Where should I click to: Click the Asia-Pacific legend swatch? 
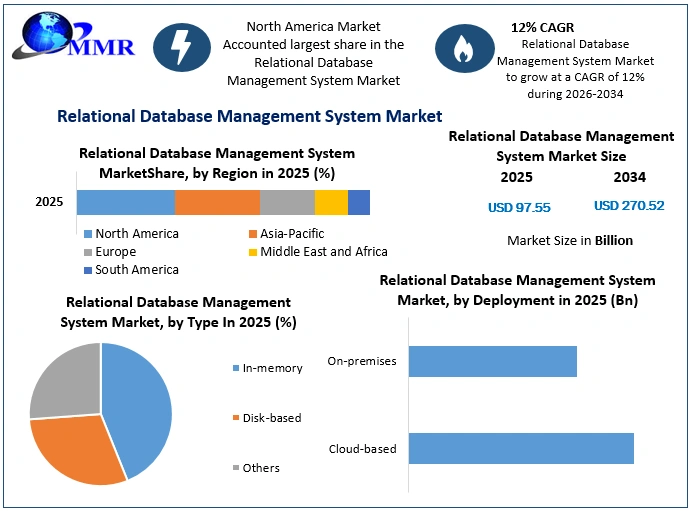[x=253, y=234]
